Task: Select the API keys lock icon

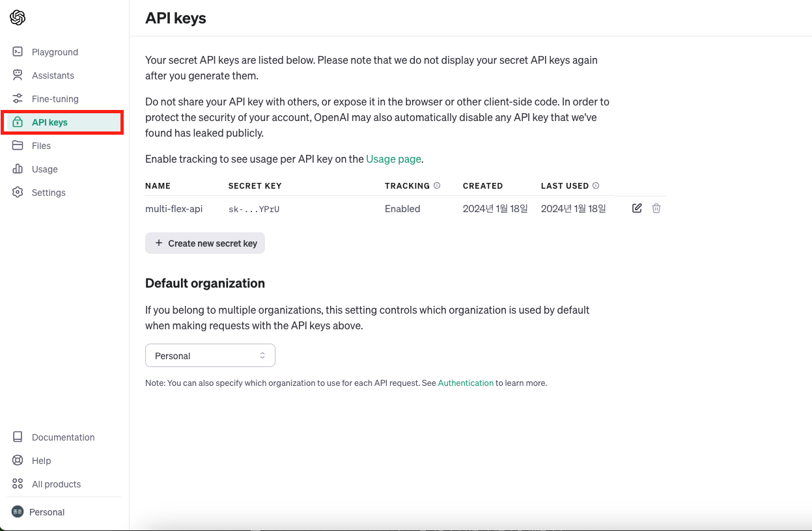Action: click(18, 122)
